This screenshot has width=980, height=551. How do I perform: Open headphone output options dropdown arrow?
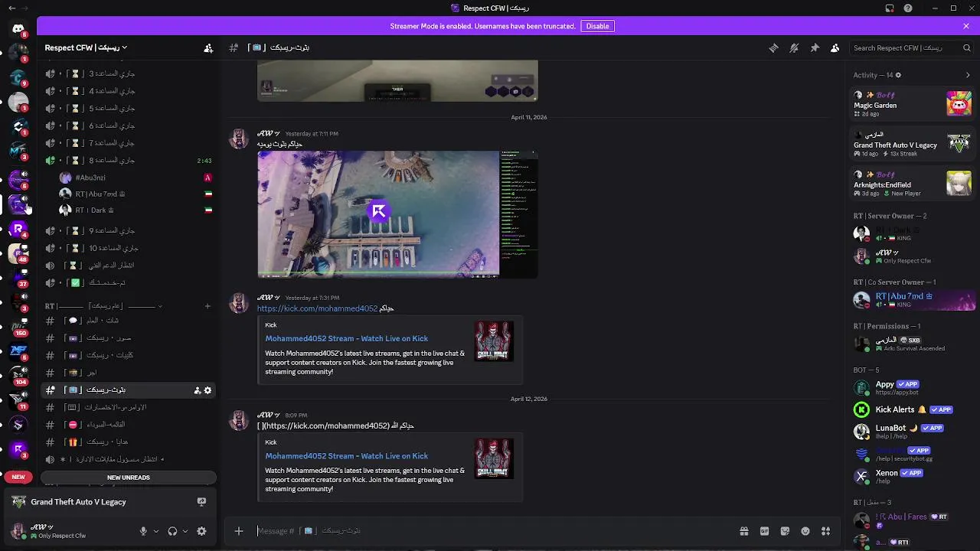tap(185, 531)
